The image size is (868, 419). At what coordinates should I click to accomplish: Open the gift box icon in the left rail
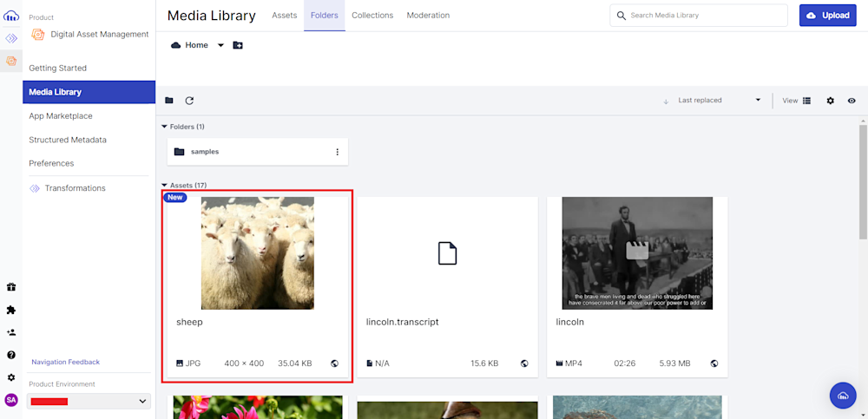pyautogui.click(x=11, y=287)
